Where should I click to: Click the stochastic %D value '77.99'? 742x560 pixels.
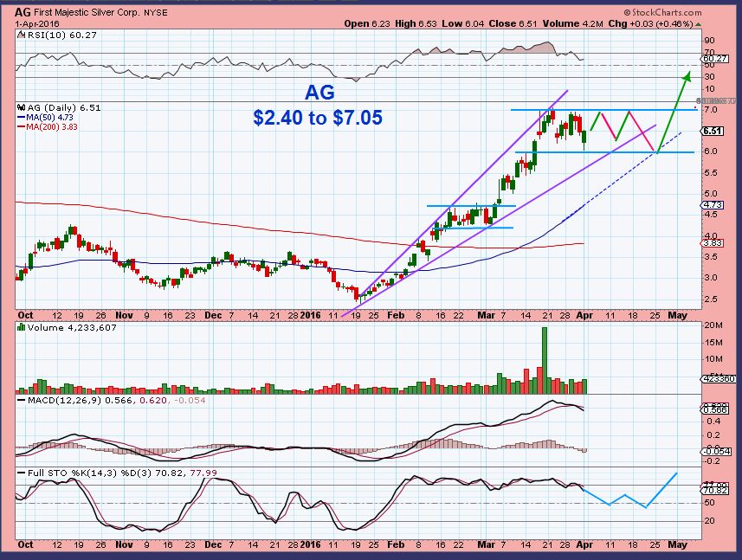click(x=203, y=473)
